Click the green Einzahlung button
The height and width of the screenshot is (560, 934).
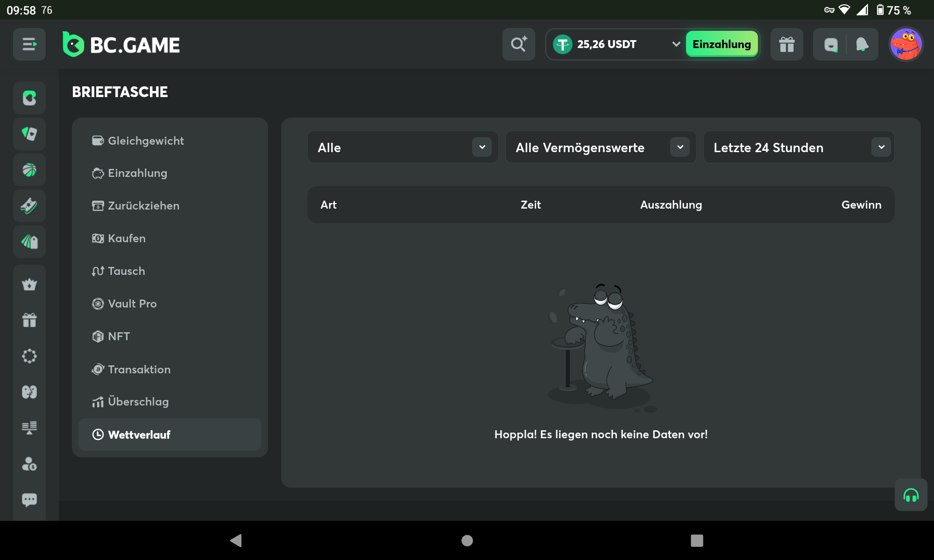click(722, 44)
